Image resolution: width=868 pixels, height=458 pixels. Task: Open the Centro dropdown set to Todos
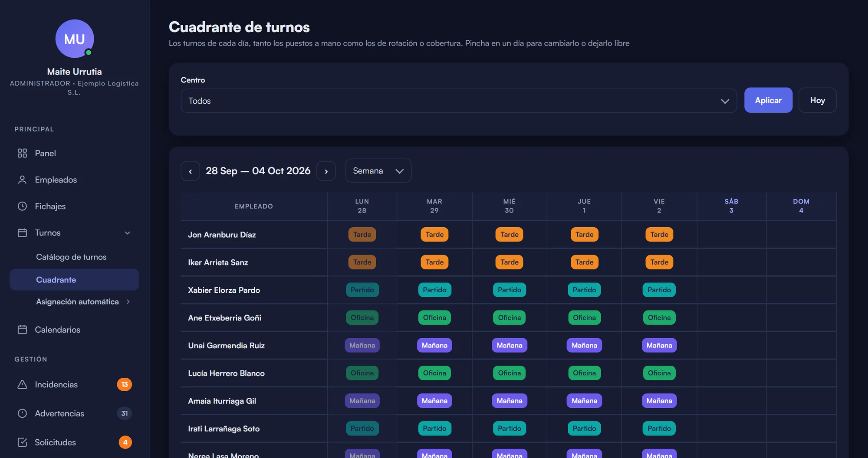click(x=459, y=101)
